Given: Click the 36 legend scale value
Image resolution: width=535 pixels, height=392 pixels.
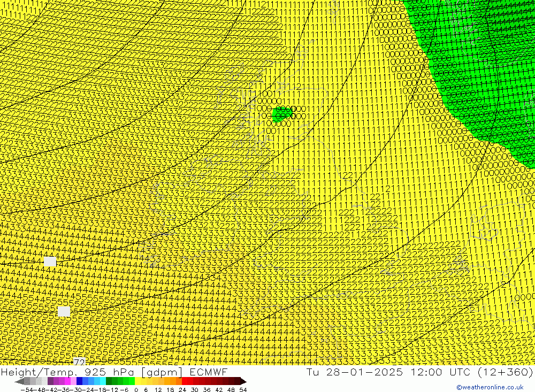Looking at the screenshot, I should click(207, 390).
